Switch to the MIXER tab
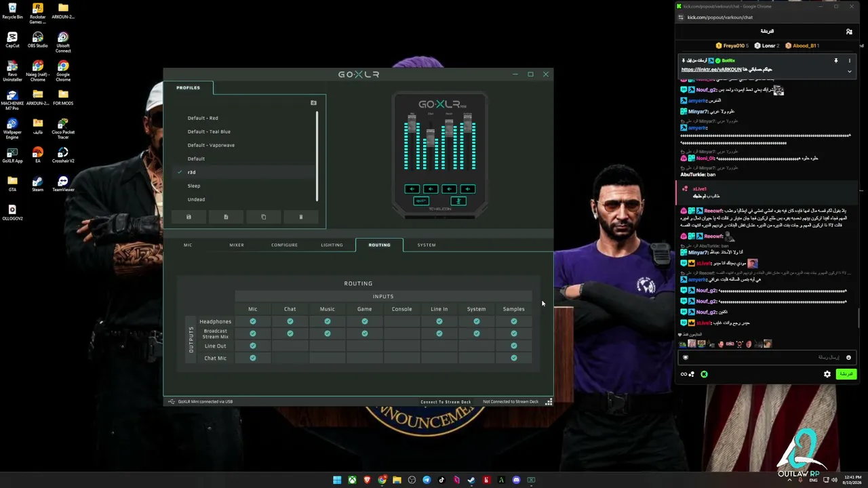This screenshot has height=488, width=868. tap(237, 245)
